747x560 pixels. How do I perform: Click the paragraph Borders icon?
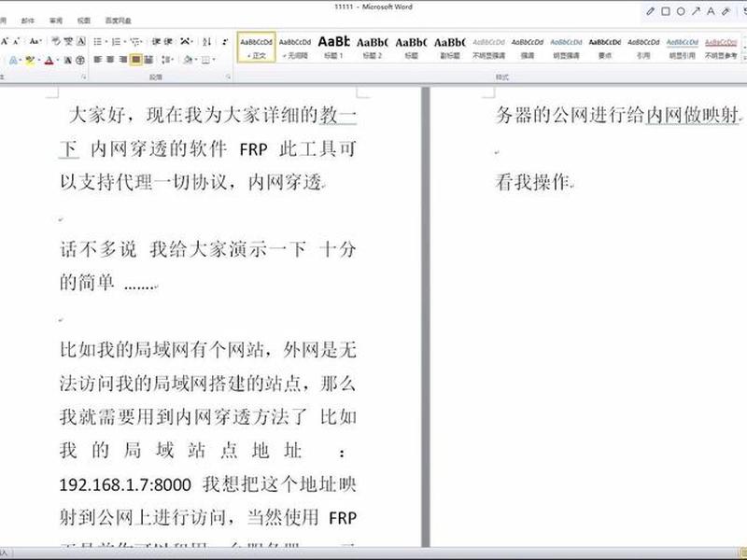204,60
